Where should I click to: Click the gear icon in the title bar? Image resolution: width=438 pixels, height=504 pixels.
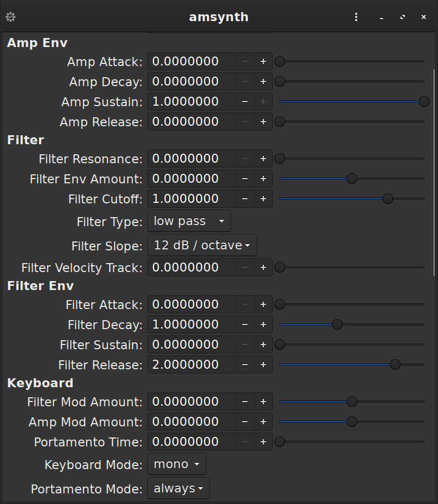(x=11, y=17)
